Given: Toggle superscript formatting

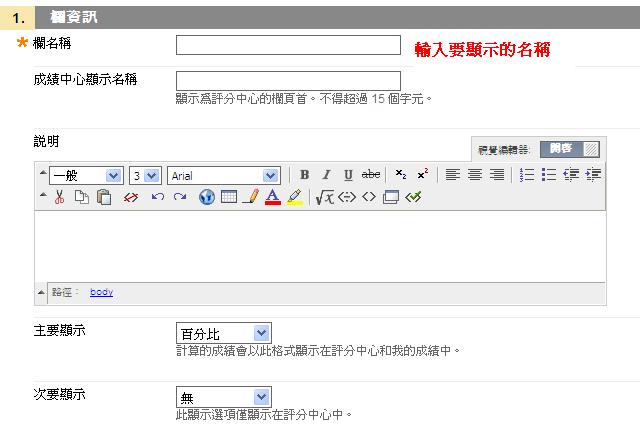Looking at the screenshot, I should [x=423, y=175].
